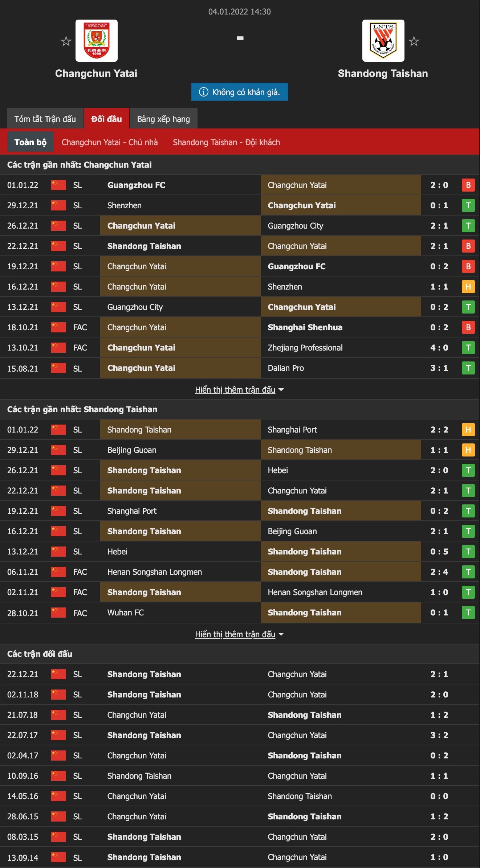The height and width of the screenshot is (868, 480).
Task: Click T badge on Wuhan FC 0:1 row
Action: pyautogui.click(x=468, y=613)
